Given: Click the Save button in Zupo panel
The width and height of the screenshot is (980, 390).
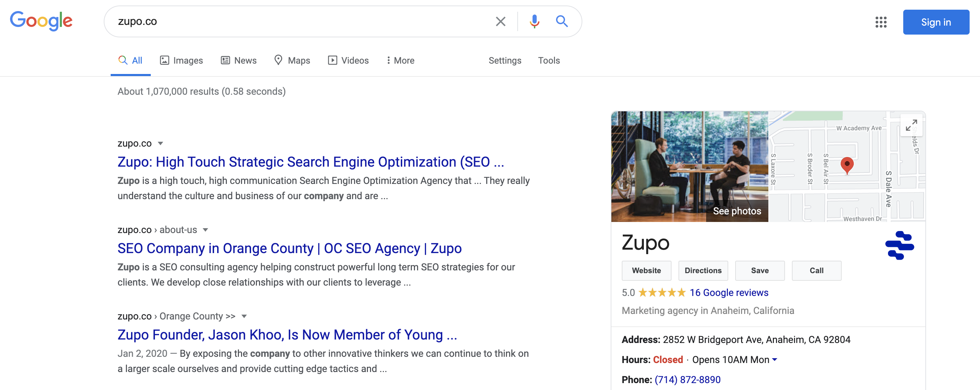Looking at the screenshot, I should [x=760, y=270].
